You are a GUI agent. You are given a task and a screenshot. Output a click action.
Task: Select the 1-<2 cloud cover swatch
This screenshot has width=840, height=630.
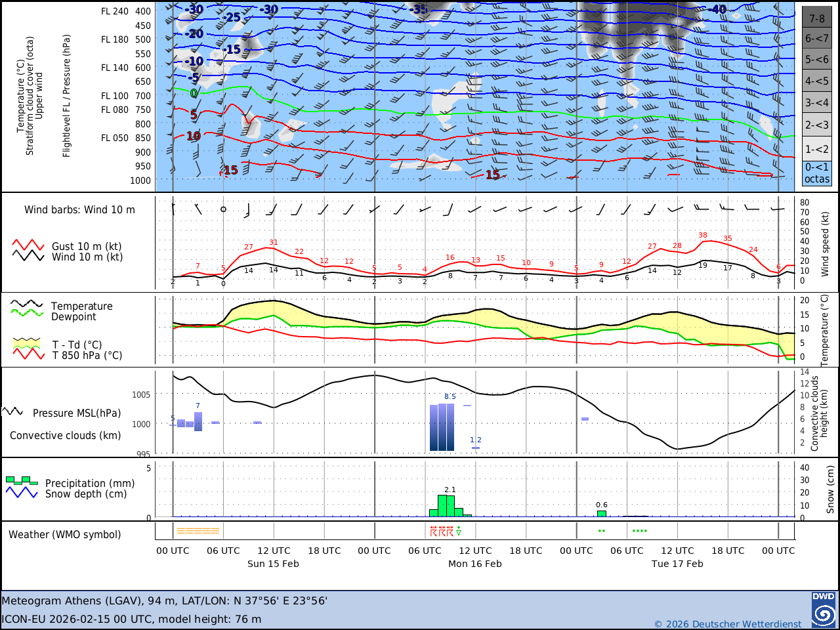(816, 149)
